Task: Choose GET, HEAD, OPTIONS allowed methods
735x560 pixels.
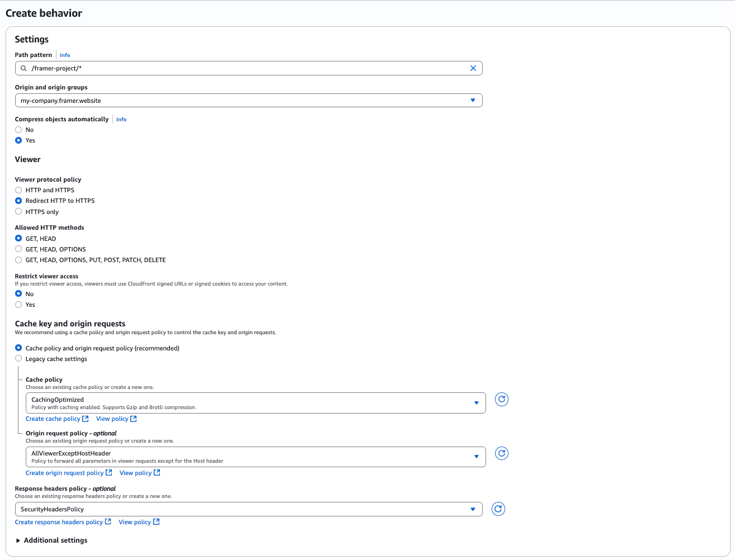Action: (x=18, y=249)
